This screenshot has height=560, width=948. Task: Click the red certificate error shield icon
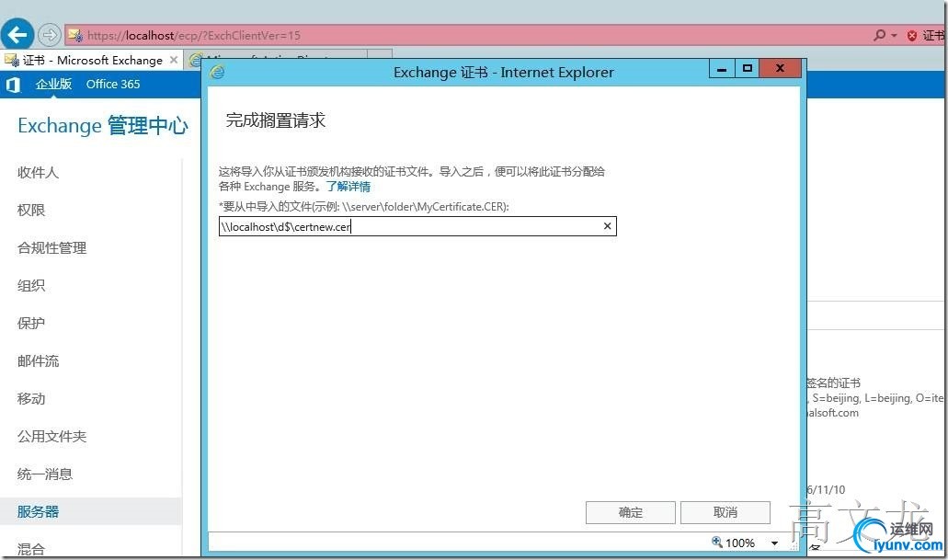click(x=912, y=36)
